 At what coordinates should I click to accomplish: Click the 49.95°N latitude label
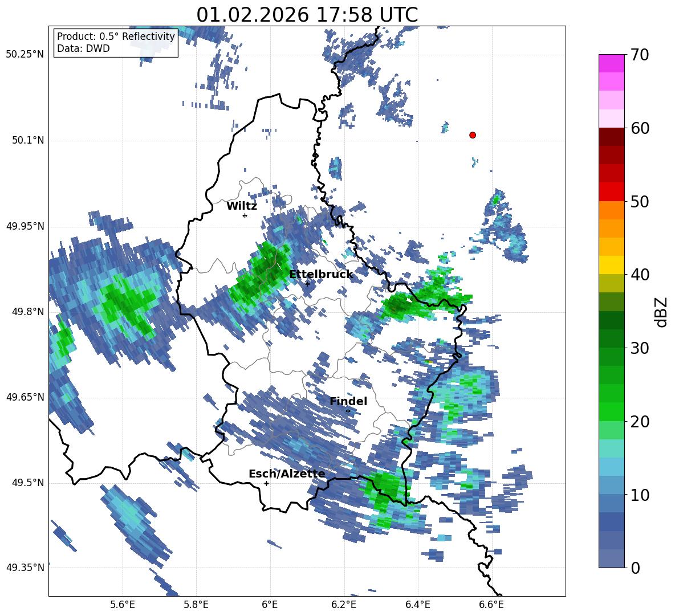pos(25,226)
